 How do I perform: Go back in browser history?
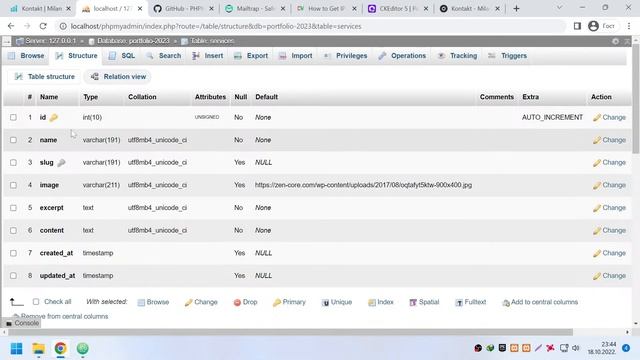(11, 26)
